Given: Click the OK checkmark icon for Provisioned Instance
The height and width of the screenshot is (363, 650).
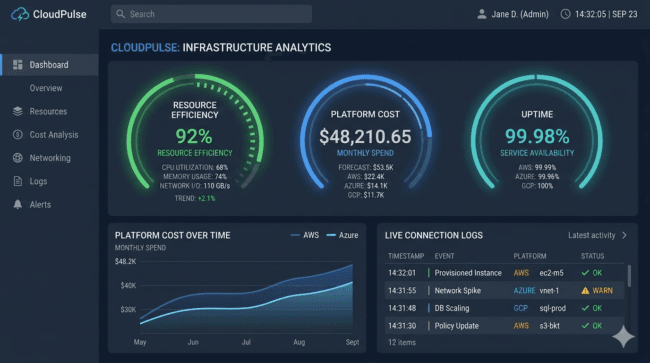Looking at the screenshot, I should click(x=585, y=273).
